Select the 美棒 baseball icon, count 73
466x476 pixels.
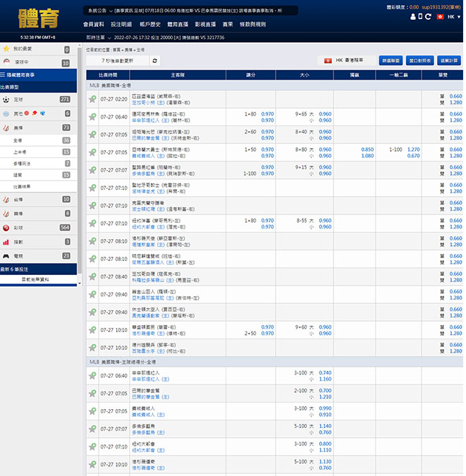tap(6, 128)
